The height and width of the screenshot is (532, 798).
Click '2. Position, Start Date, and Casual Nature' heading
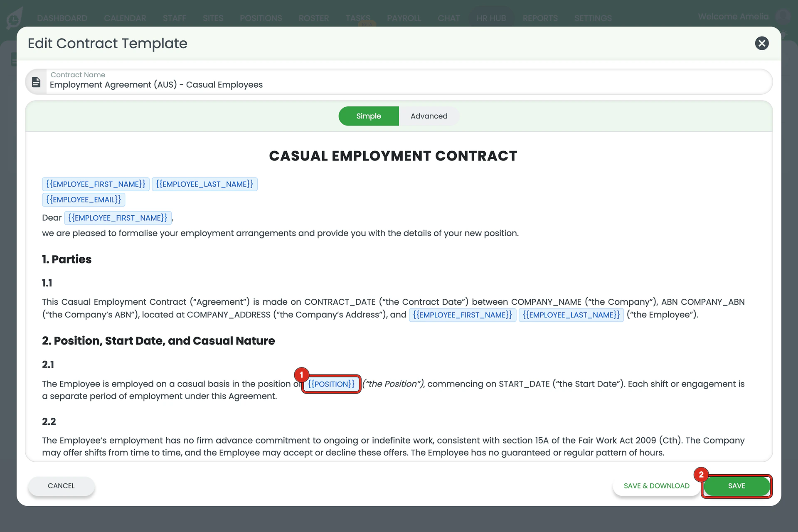(158, 341)
